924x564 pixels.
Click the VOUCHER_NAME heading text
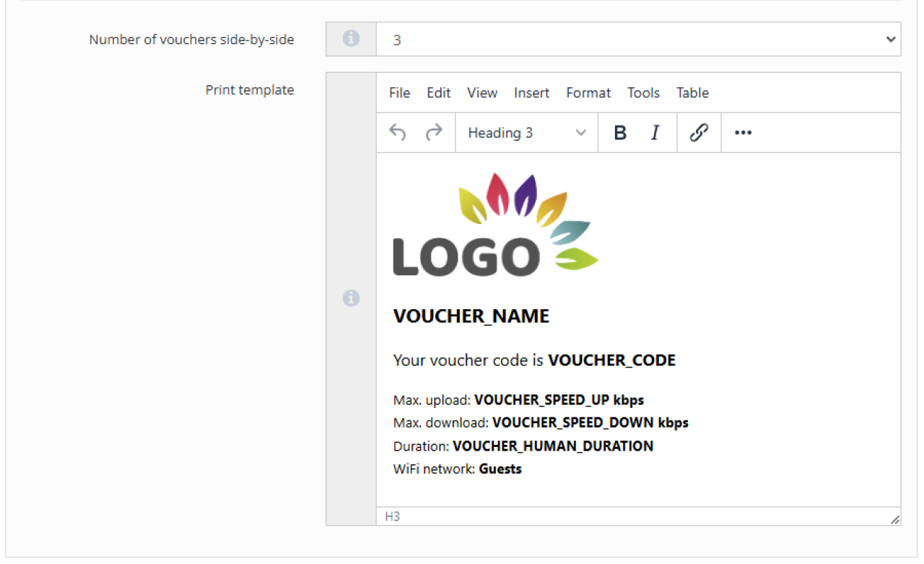[x=471, y=316]
